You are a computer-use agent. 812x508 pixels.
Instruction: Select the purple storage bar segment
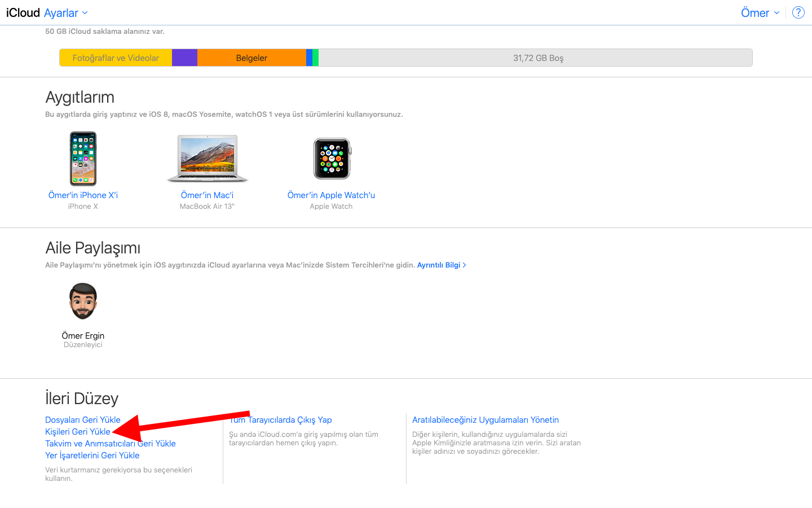(184, 58)
